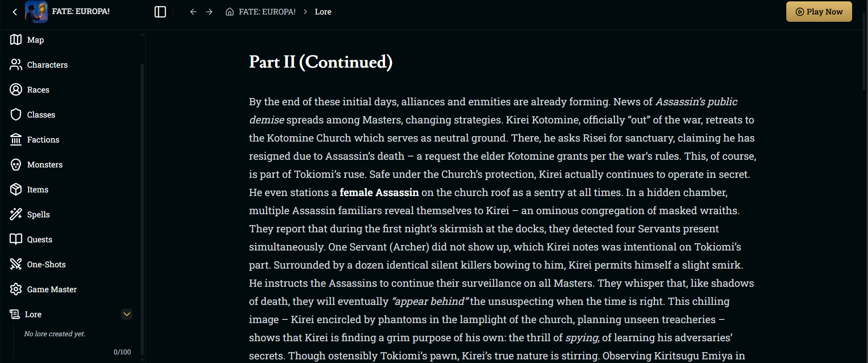
Task: Open the Items box icon
Action: point(16,190)
